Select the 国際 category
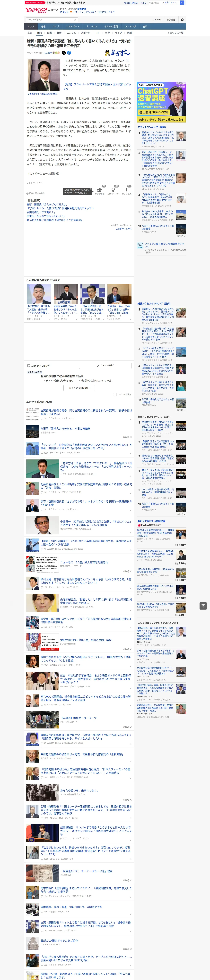 tap(49, 33)
